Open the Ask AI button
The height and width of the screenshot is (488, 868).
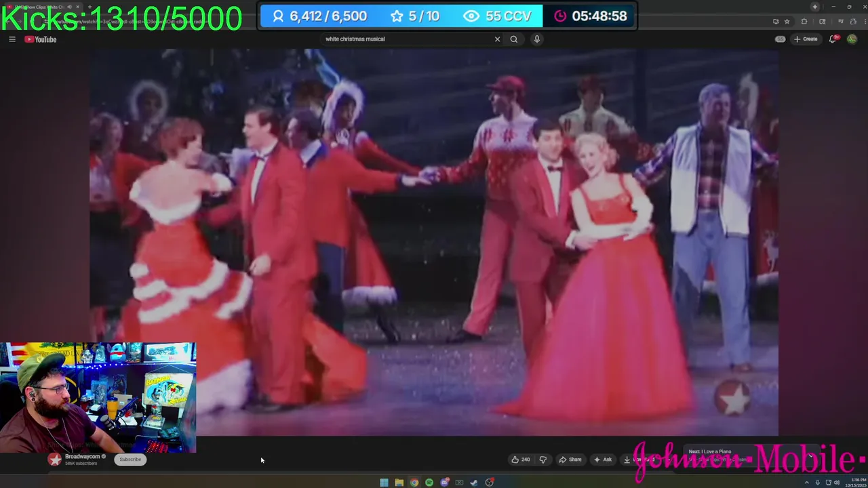coord(603,460)
